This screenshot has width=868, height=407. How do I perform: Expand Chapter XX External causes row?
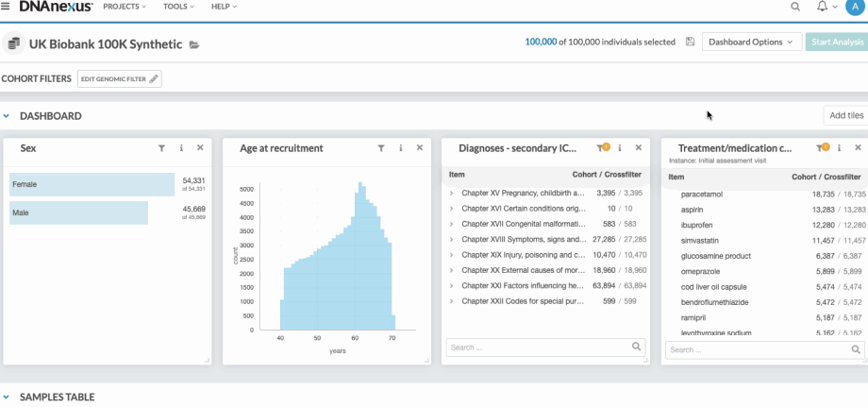451,271
